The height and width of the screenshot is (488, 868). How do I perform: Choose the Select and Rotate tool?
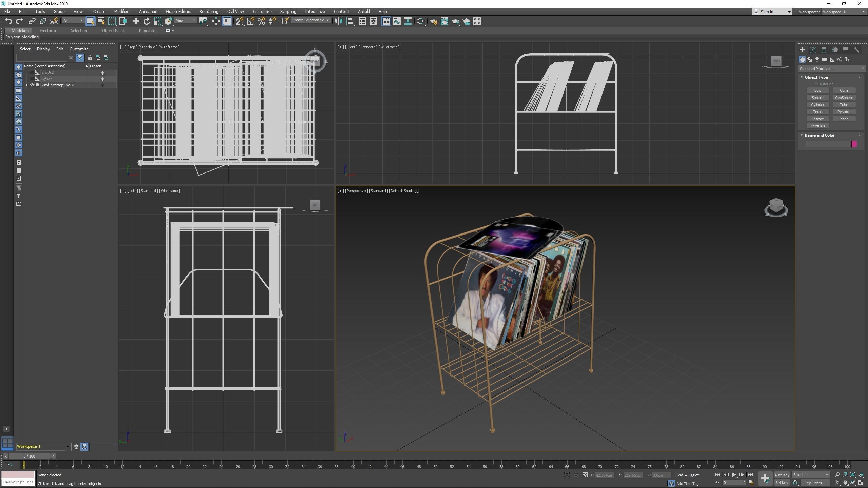146,21
